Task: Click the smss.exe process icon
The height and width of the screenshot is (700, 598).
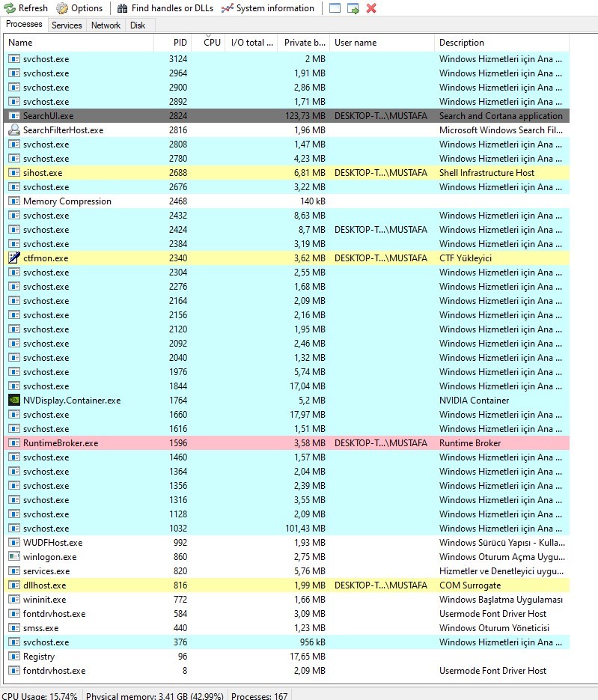Action: click(14, 628)
